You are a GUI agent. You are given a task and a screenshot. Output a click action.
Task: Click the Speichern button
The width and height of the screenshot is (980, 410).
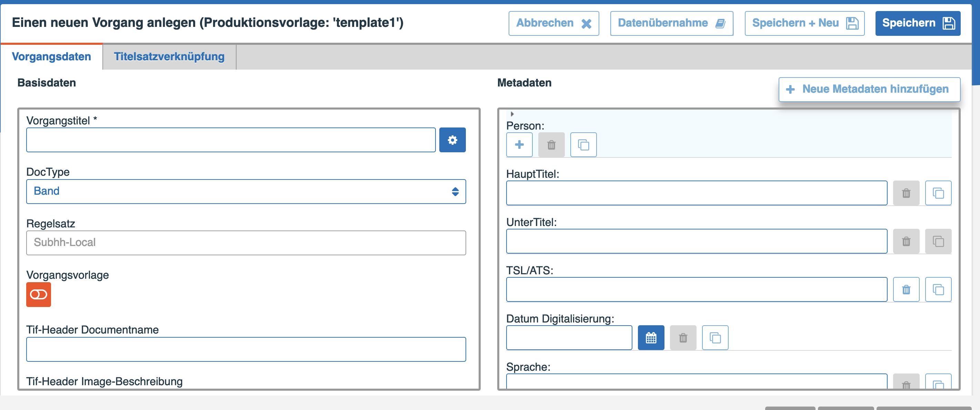[x=917, y=23]
